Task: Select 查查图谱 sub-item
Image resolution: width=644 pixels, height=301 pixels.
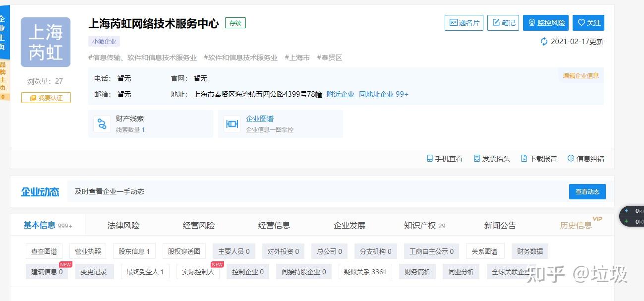Action: point(44,251)
